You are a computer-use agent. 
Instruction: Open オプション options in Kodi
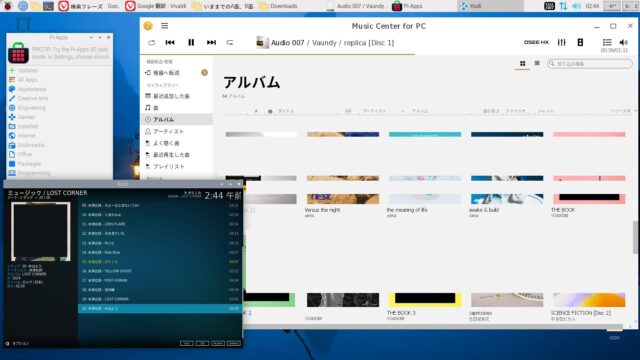(x=18, y=344)
